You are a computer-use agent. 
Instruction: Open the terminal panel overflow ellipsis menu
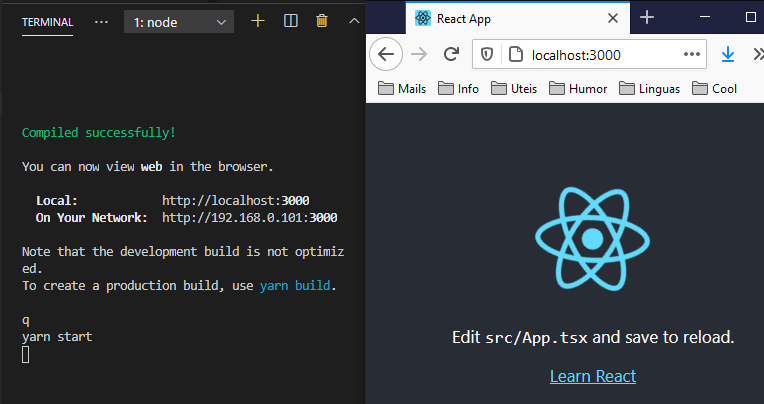(x=101, y=22)
